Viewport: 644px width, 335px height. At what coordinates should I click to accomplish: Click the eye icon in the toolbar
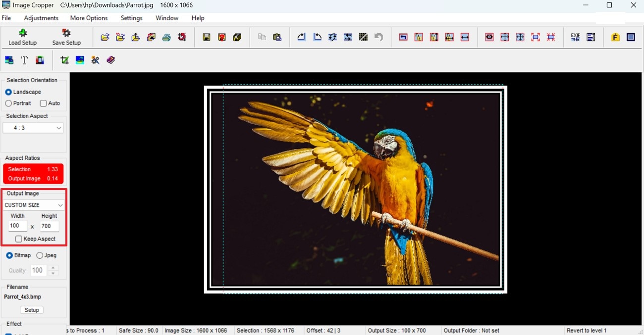489,37
